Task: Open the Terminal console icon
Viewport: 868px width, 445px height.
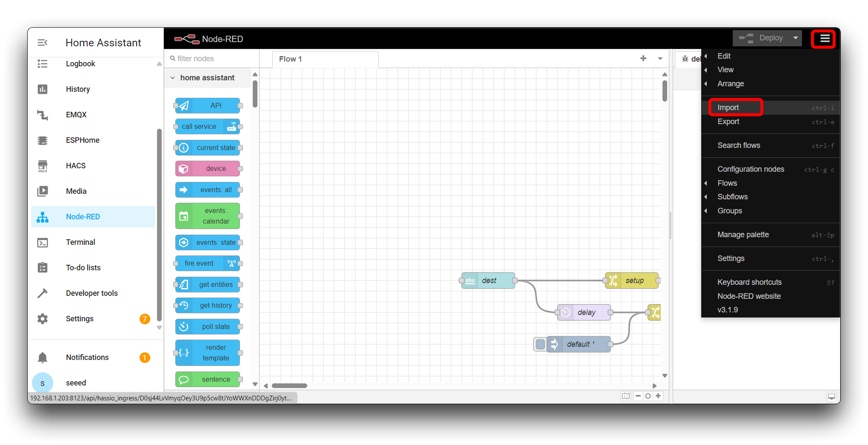Action: coord(42,242)
